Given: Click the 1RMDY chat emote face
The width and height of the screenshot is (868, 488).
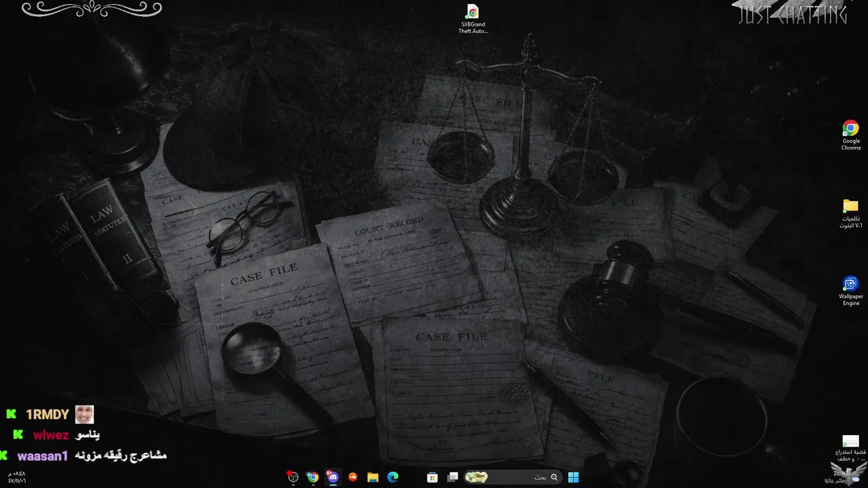Looking at the screenshot, I should click(x=84, y=414).
